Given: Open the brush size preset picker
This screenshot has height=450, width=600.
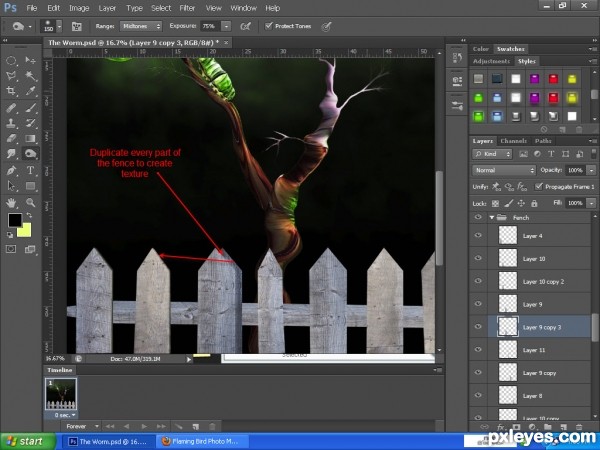Looking at the screenshot, I should click(59, 26).
